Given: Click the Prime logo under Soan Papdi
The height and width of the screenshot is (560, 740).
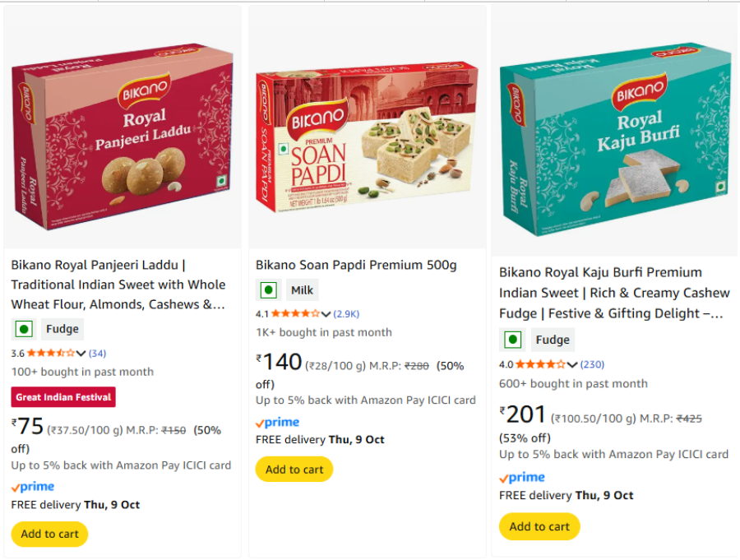Looking at the screenshot, I should 278,422.
